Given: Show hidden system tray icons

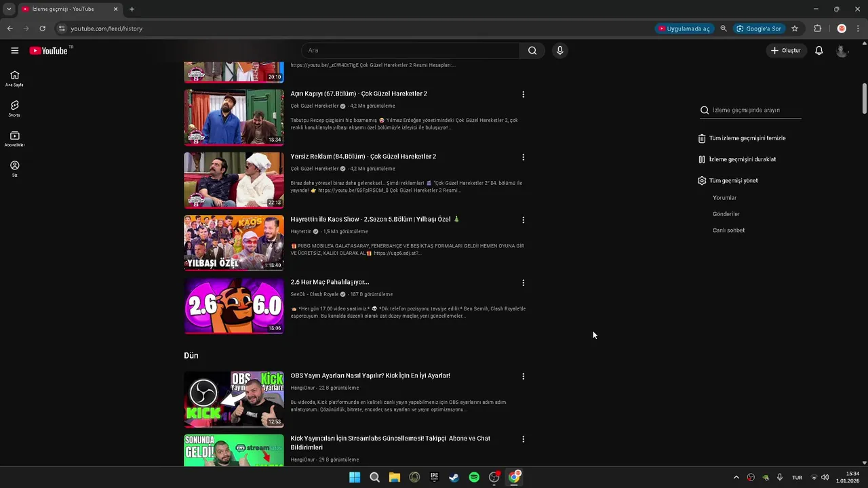Looking at the screenshot, I should coord(736,477).
